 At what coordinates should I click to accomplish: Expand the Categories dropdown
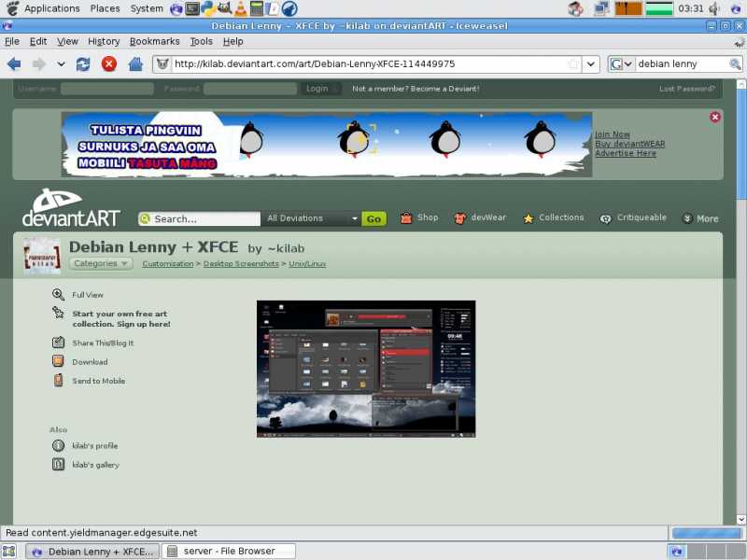[101, 263]
